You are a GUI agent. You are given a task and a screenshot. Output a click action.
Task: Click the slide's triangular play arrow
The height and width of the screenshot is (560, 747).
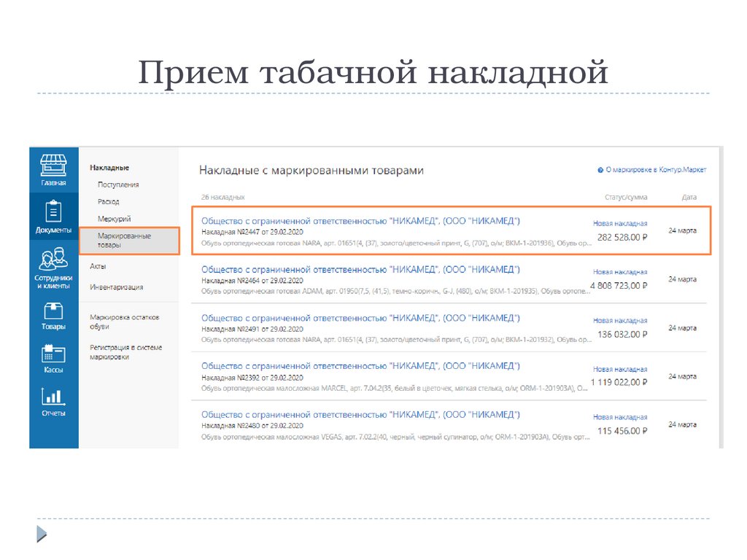coord(42,534)
